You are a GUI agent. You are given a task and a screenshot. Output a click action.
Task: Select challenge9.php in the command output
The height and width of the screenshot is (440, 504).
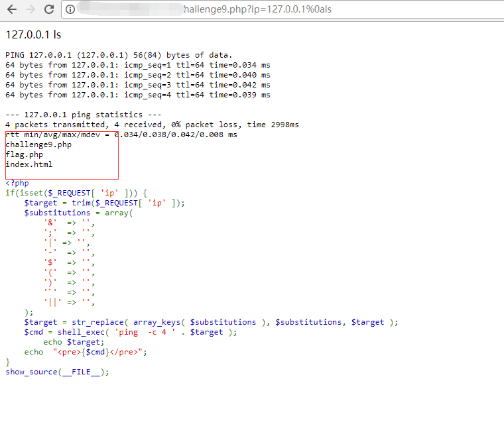pyautogui.click(x=38, y=144)
